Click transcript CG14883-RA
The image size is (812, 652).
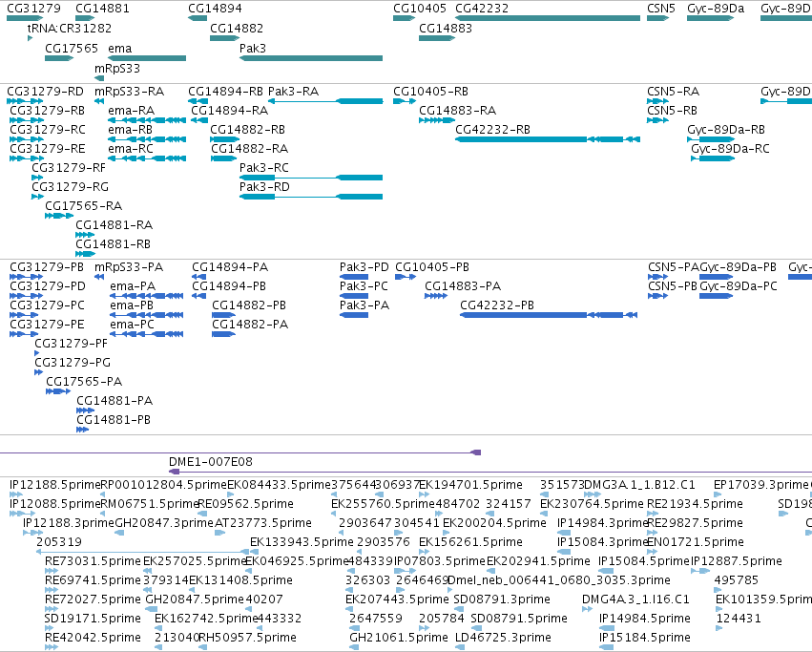(457, 111)
